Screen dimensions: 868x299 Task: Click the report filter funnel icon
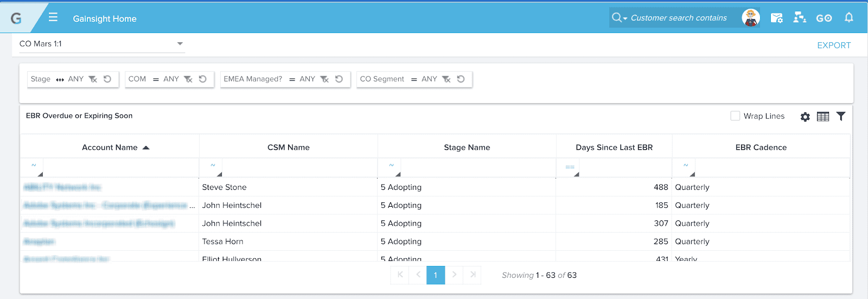[x=840, y=116]
